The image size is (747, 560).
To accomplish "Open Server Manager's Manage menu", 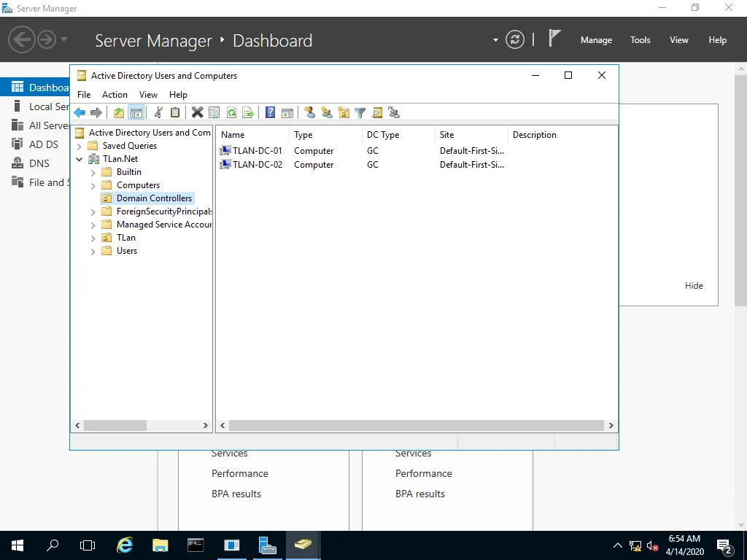I will pos(596,40).
